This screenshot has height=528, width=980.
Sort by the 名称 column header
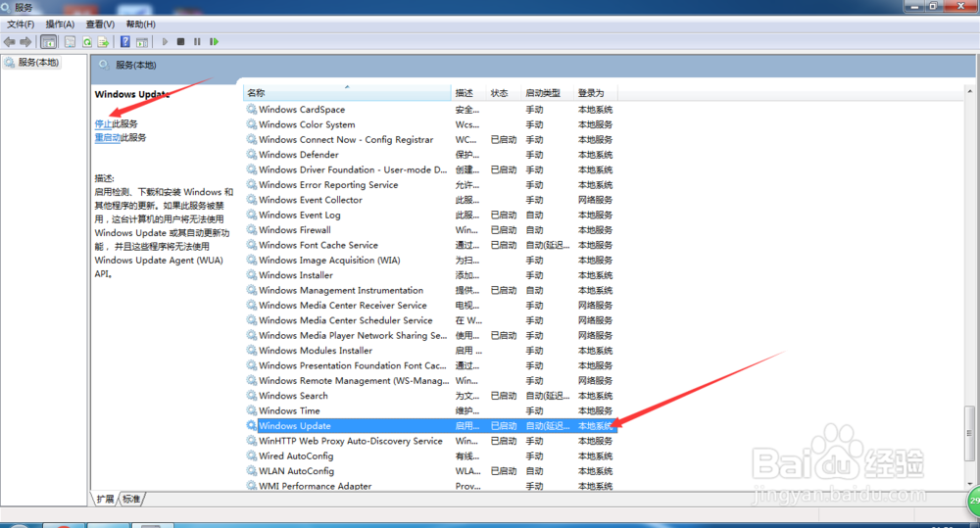(347, 93)
